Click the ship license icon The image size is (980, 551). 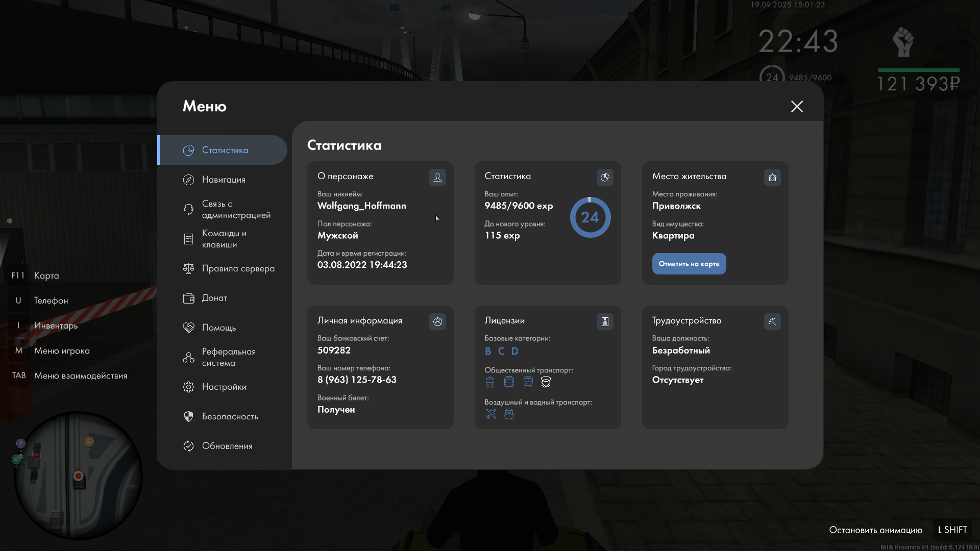coord(509,414)
